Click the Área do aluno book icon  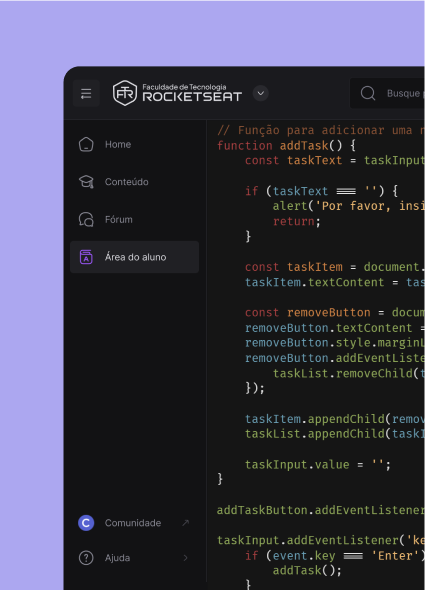pyautogui.click(x=86, y=257)
